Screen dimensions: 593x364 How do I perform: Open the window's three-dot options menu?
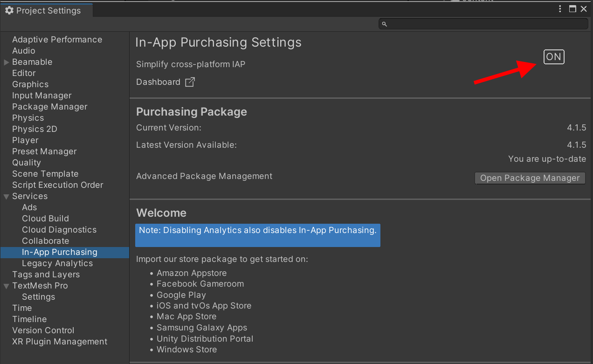pyautogui.click(x=560, y=9)
